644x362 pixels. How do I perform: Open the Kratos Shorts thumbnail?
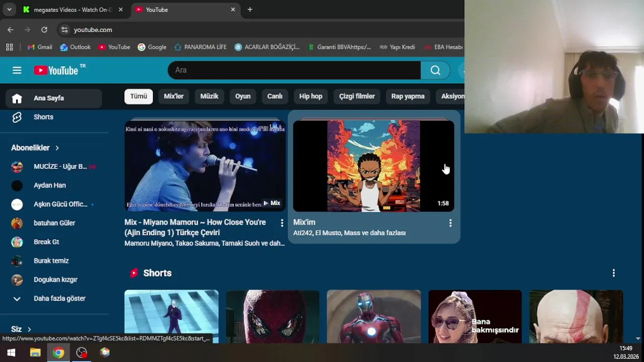click(576, 317)
